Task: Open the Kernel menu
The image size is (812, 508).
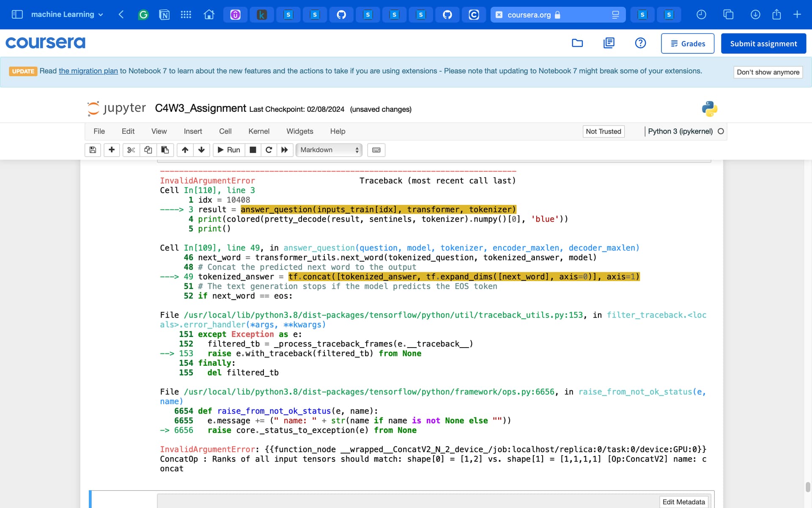Action: click(259, 131)
